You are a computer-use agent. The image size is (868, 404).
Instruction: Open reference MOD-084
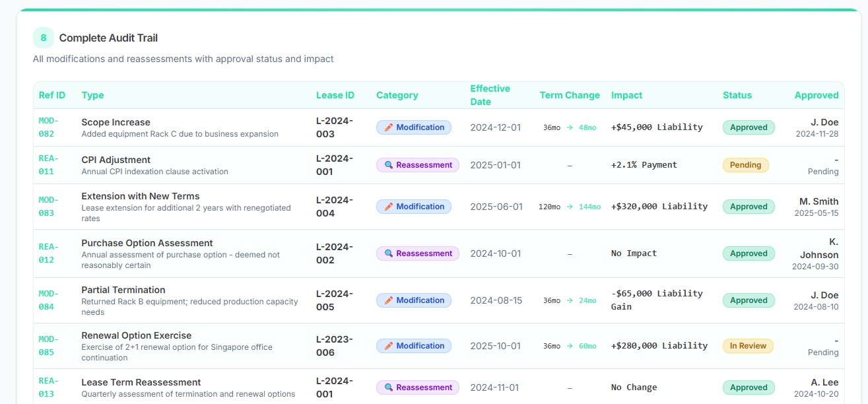click(x=49, y=300)
